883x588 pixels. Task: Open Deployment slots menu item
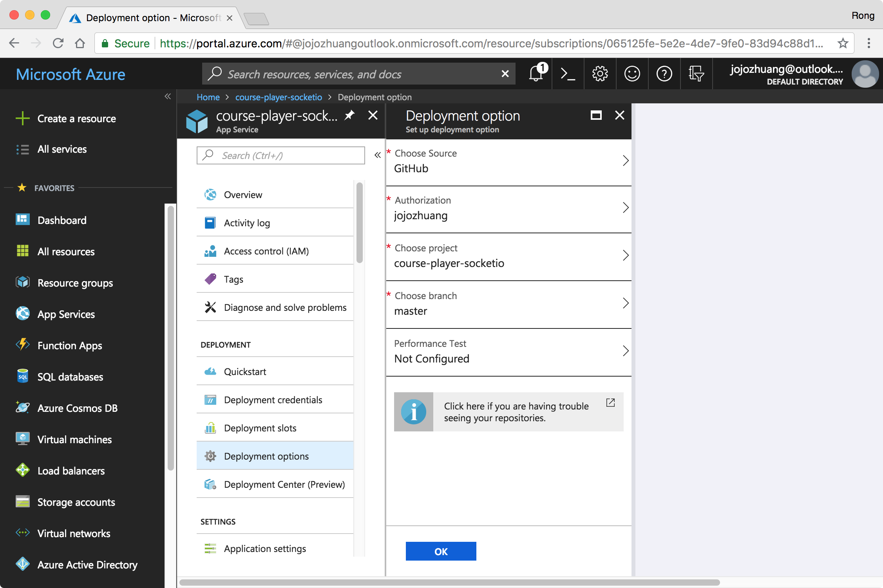(275, 428)
